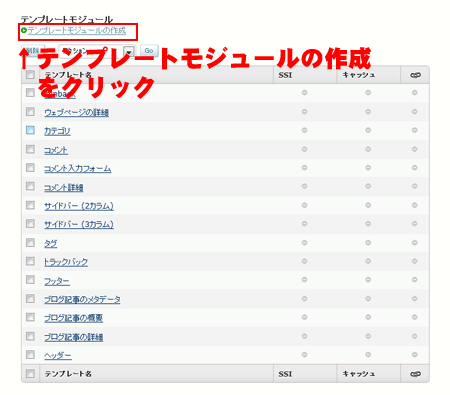Screen dimensions: 450x395
Task: Check the フッター row checkbox
Action: pos(30,279)
